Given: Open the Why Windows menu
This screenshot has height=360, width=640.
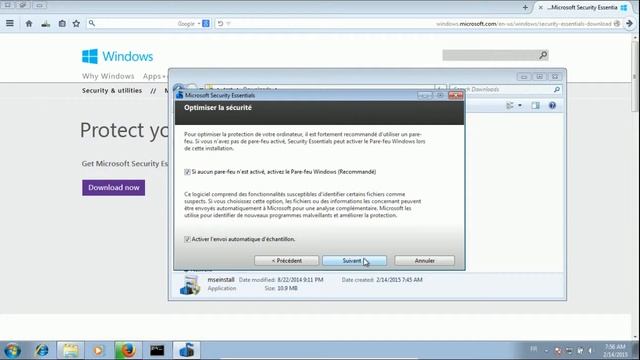Looking at the screenshot, I should (108, 76).
